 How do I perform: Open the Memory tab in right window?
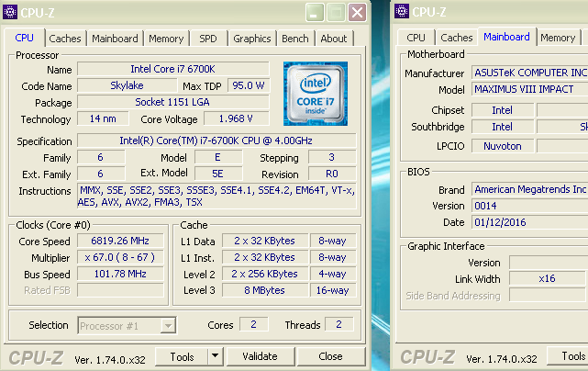click(558, 38)
